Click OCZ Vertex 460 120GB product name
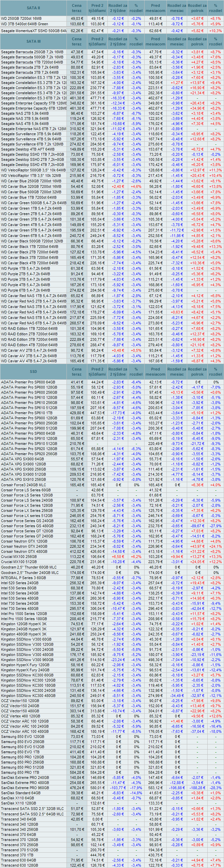Image resolution: width=224 pixels, height=868 pixels. 21,716
